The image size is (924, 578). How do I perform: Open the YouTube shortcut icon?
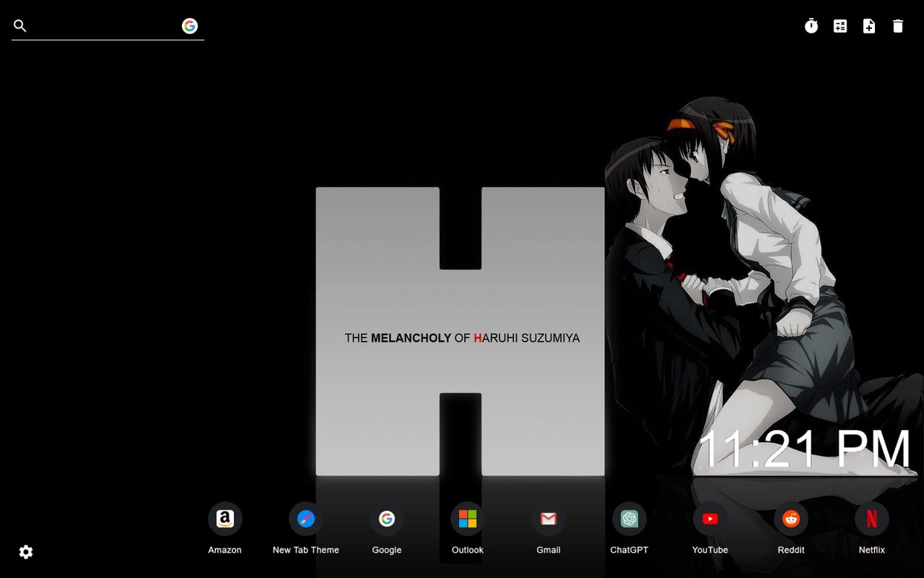pyautogui.click(x=710, y=519)
